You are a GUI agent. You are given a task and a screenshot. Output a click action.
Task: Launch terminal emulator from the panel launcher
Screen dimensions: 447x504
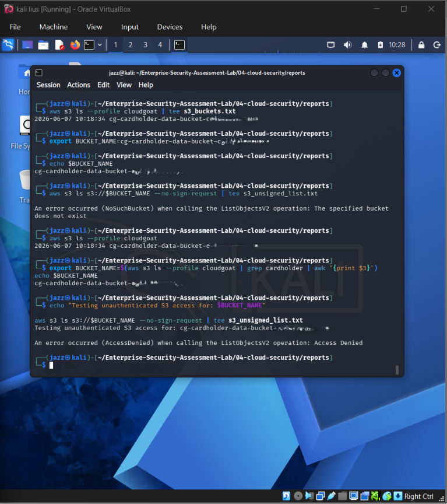(x=89, y=45)
